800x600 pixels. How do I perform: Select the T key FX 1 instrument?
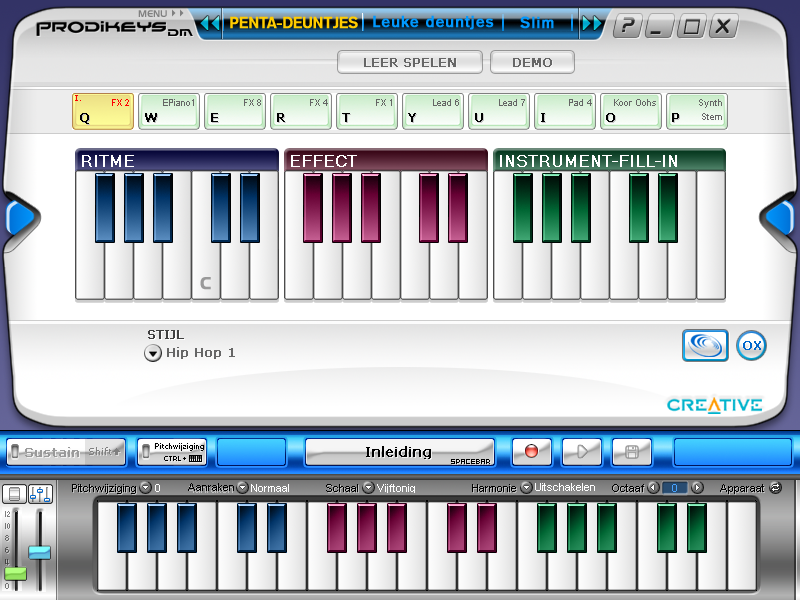click(367, 111)
